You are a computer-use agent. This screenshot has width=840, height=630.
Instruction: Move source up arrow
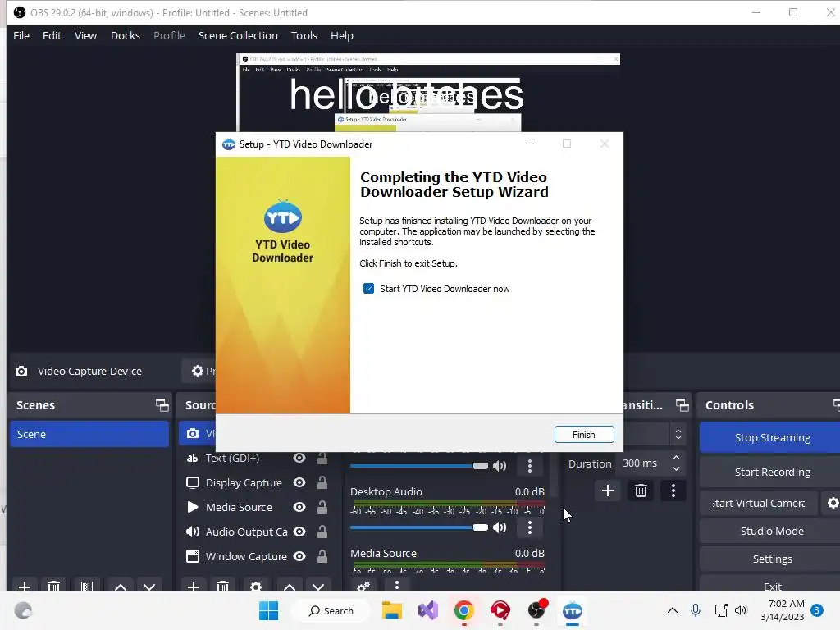click(x=290, y=586)
